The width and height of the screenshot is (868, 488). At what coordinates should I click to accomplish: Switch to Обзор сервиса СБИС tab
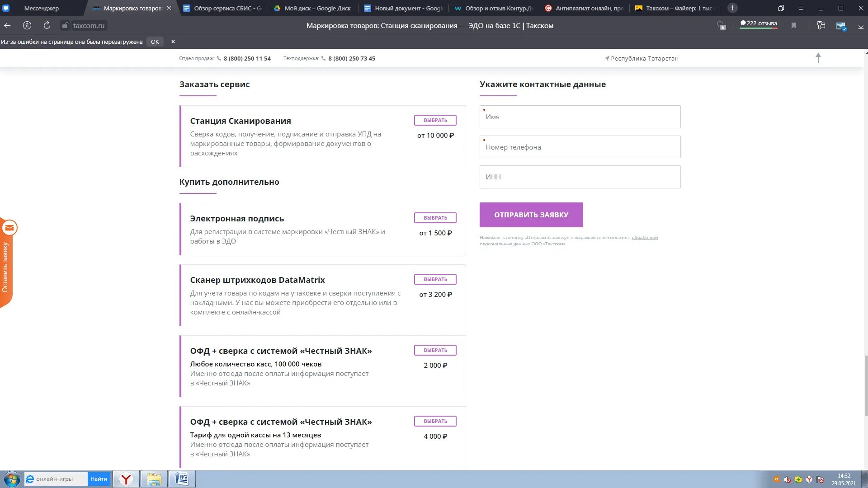[x=224, y=8]
